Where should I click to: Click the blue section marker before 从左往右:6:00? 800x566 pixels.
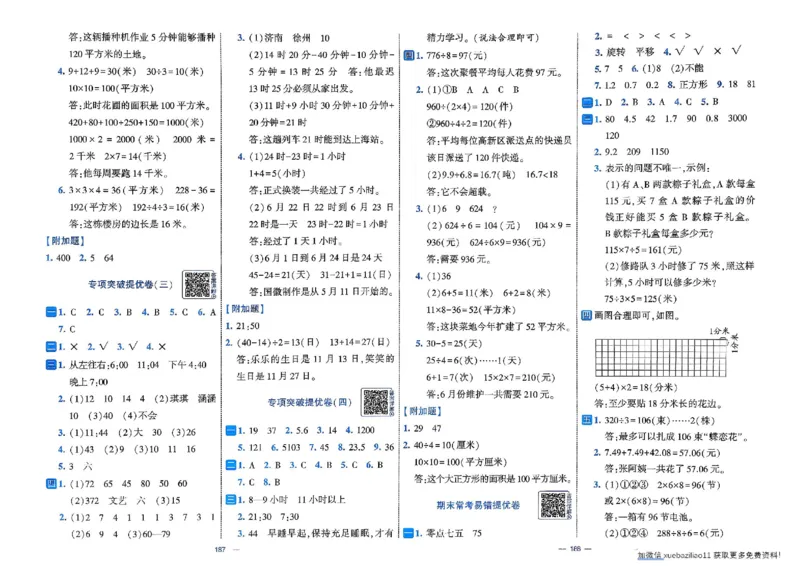pos(51,364)
